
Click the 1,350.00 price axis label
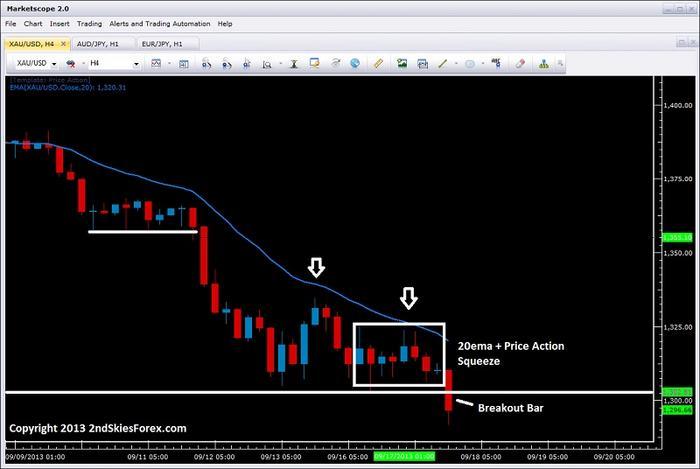678,253
